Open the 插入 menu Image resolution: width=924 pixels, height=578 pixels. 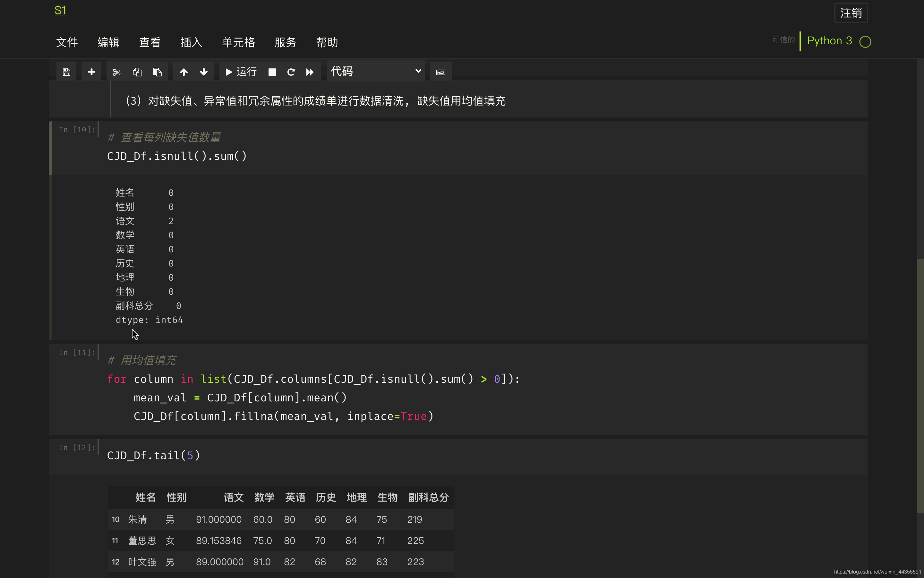(x=191, y=42)
